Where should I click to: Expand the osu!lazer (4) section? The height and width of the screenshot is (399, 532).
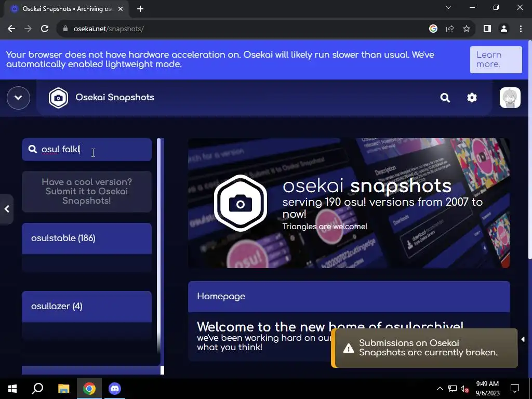pyautogui.click(x=87, y=307)
